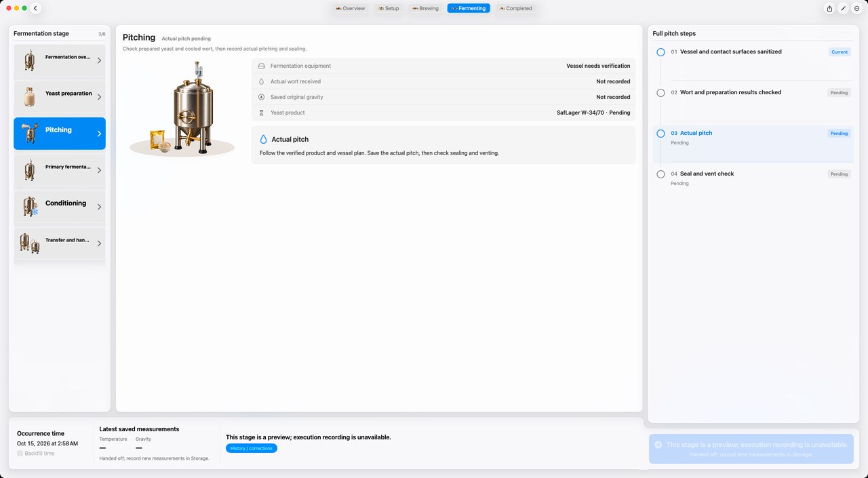Click the '3/6' stage counter
The height and width of the screenshot is (478, 868).
[102, 34]
